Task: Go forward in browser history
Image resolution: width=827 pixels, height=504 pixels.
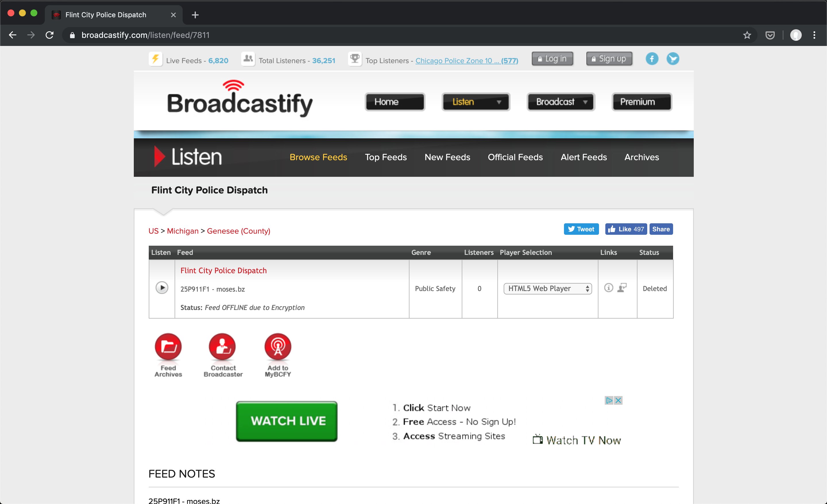Action: 31,35
